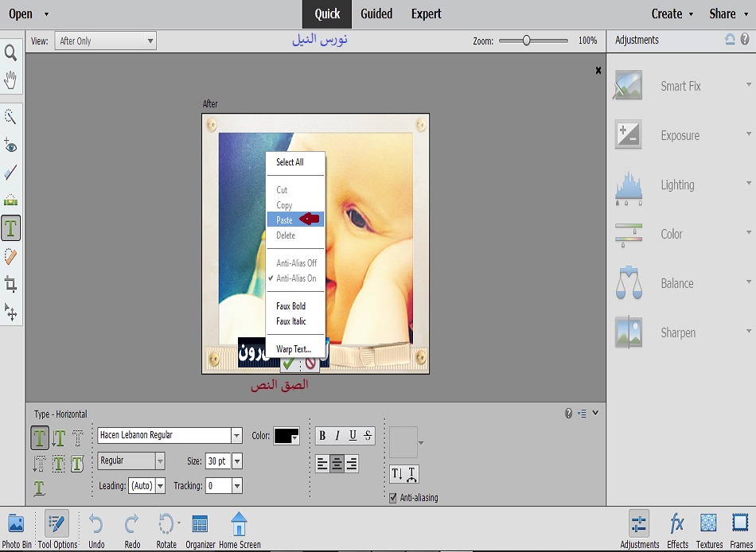The height and width of the screenshot is (552, 756).
Task: Open the View mode dropdown
Action: point(105,41)
